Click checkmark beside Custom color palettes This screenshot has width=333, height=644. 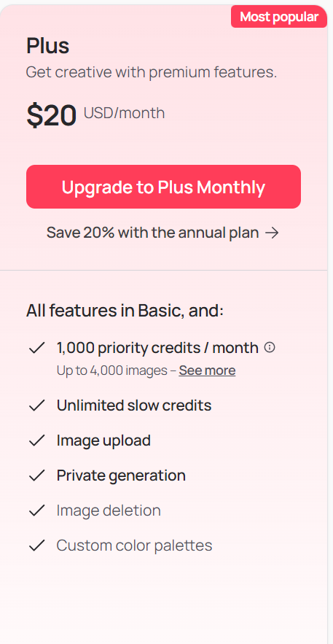pos(36,546)
